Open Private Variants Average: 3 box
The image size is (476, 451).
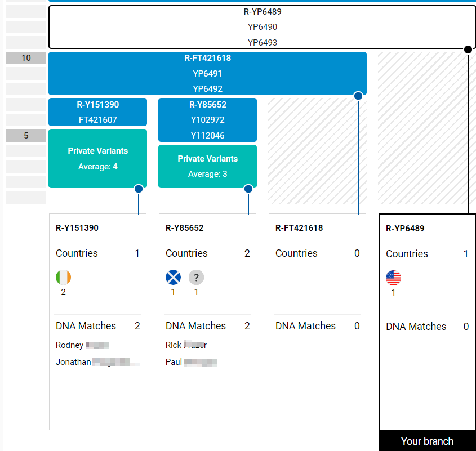pyautogui.click(x=207, y=166)
